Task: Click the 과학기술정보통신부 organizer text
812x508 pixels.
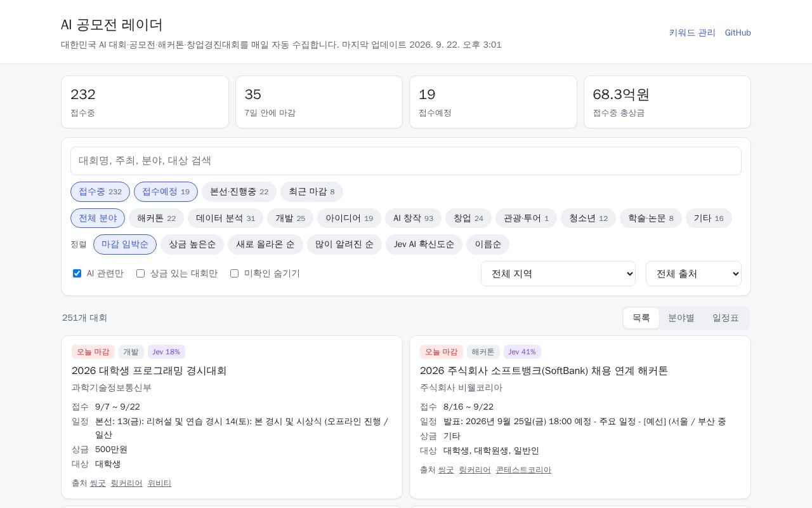Action: click(x=112, y=388)
